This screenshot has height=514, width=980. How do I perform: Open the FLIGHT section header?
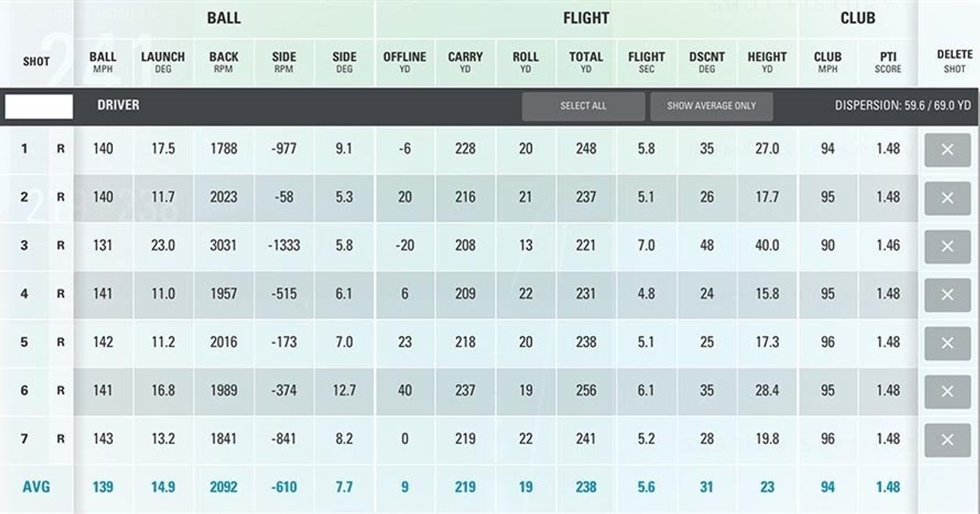(x=587, y=18)
